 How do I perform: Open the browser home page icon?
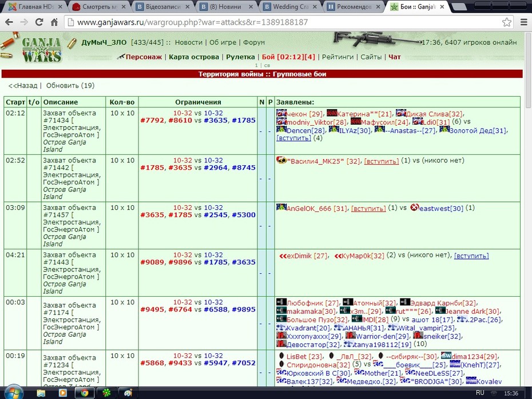click(54, 22)
